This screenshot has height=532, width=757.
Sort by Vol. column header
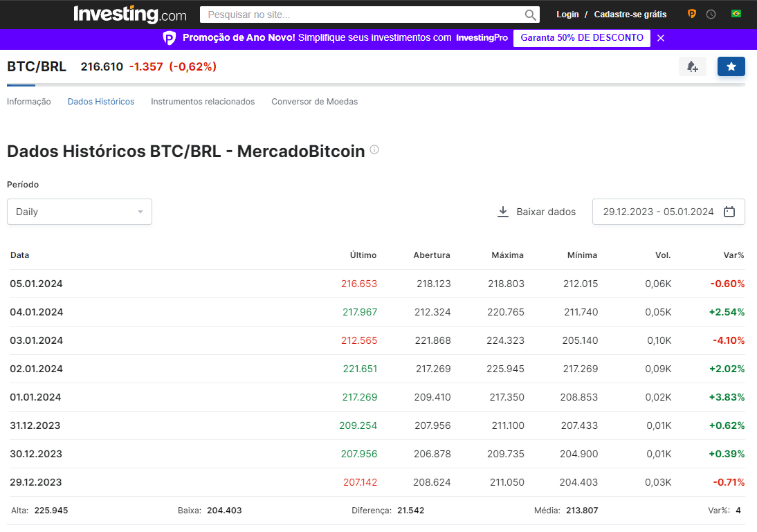tap(663, 255)
